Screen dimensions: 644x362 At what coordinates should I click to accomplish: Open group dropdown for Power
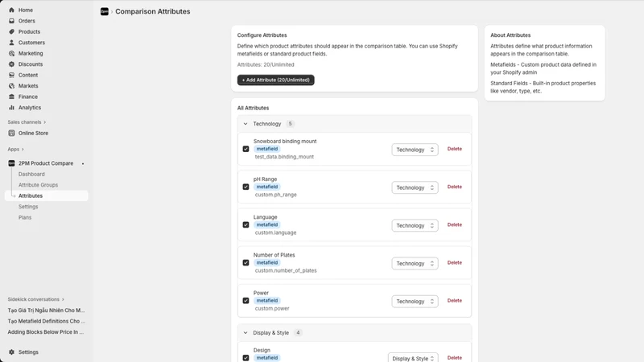pos(415,301)
